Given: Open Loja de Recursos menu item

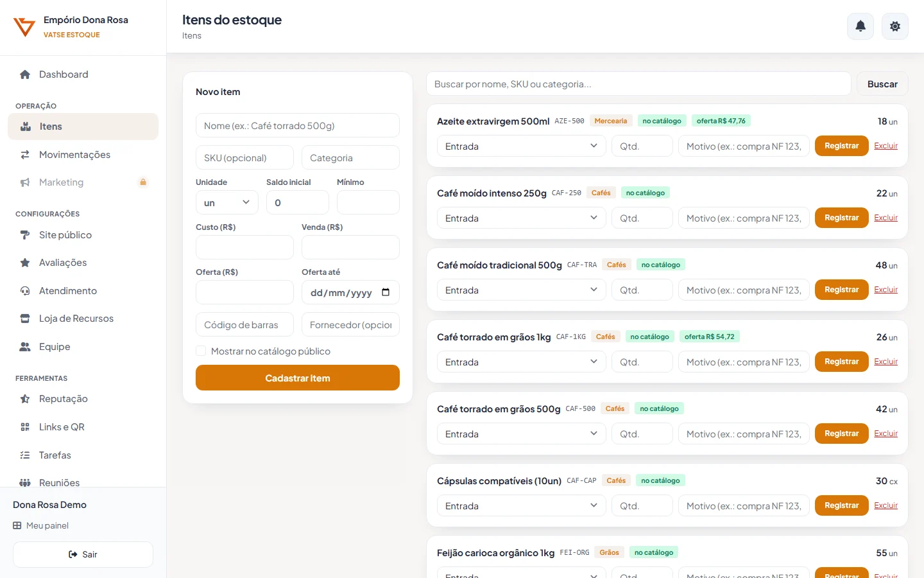Looking at the screenshot, I should coord(83,319).
